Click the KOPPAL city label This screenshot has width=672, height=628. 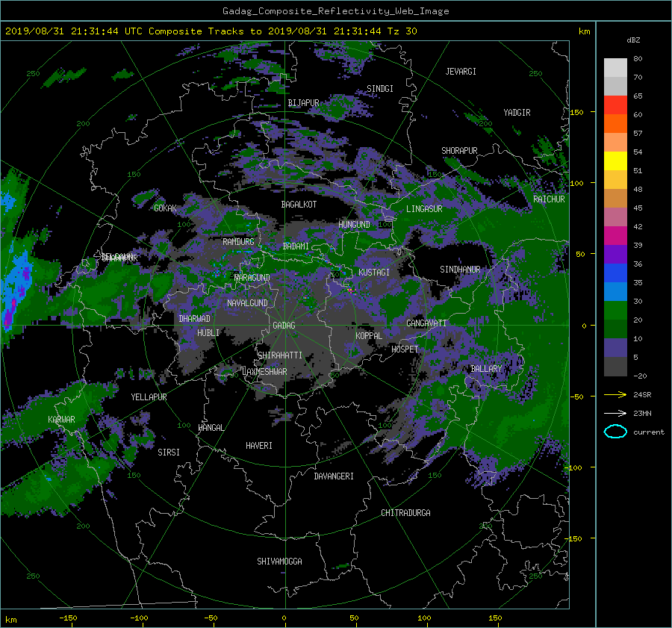tap(369, 336)
